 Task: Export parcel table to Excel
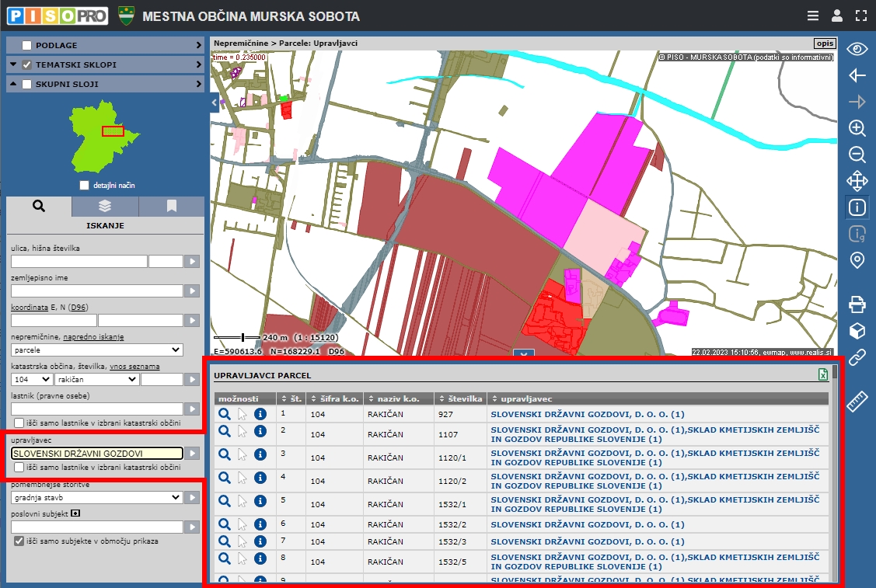click(x=822, y=375)
